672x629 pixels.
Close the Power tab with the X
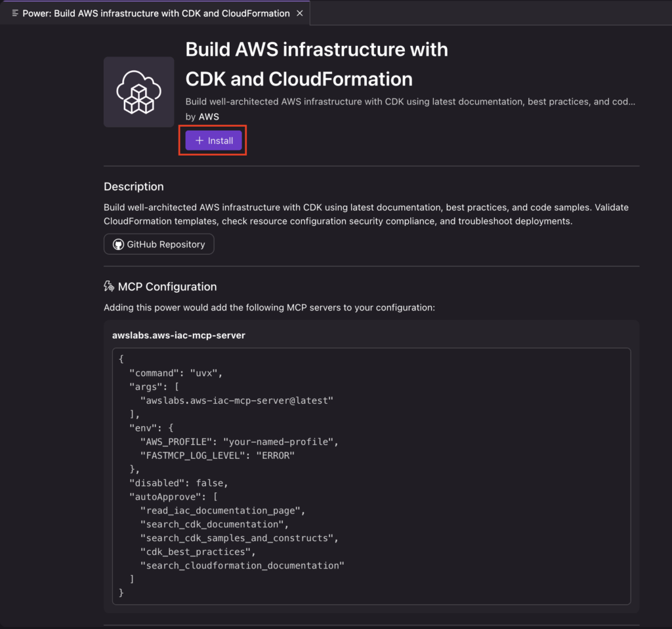pos(300,13)
